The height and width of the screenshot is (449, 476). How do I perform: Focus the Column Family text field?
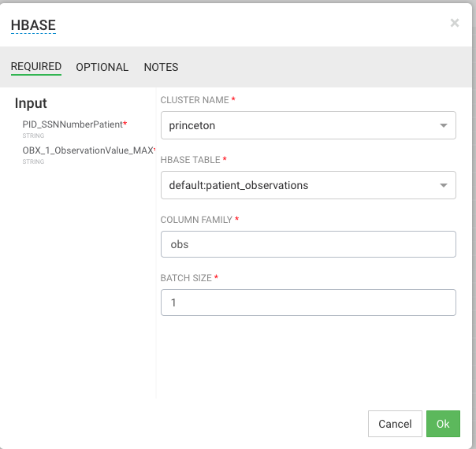pyautogui.click(x=308, y=244)
